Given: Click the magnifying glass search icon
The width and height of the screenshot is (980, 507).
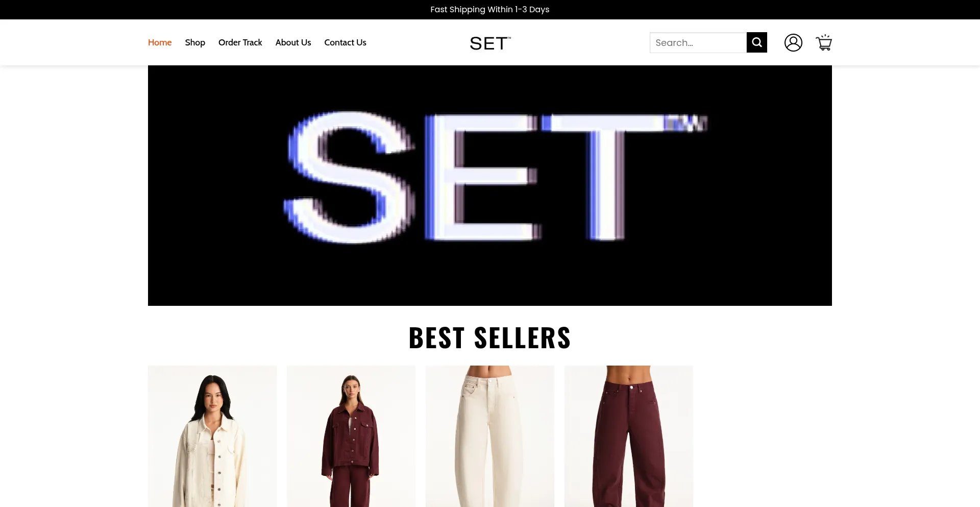Looking at the screenshot, I should tap(756, 42).
